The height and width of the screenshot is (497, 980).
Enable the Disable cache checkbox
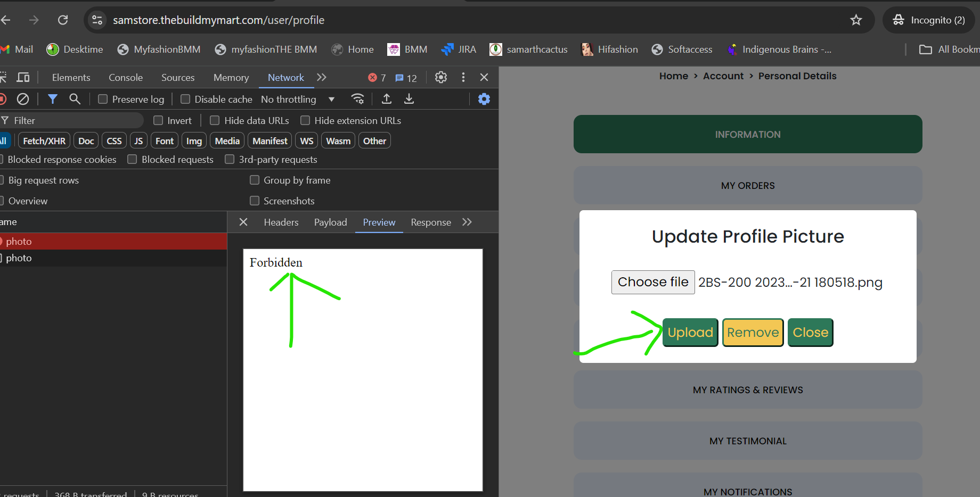point(185,99)
